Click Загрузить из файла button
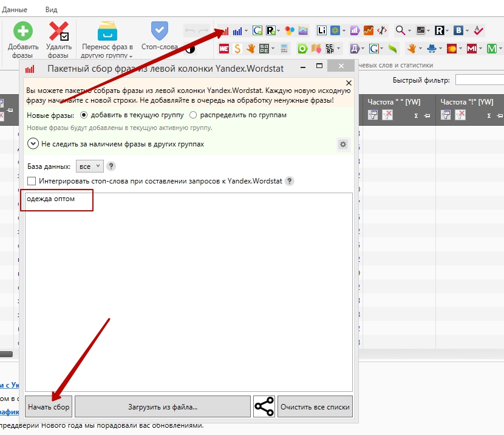This screenshot has width=504, height=435. click(x=163, y=406)
